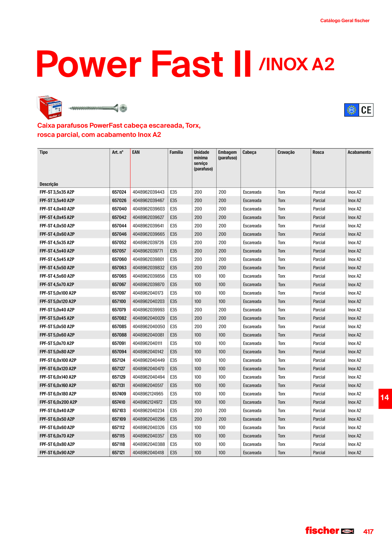The width and height of the screenshot is (392, 555).
Task: Click article number 657409
Action: coord(119,394)
